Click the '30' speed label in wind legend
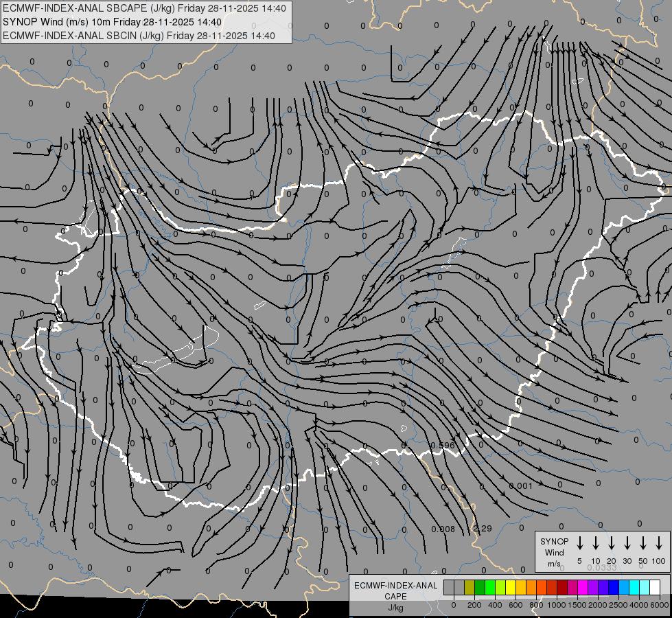 coord(627,561)
